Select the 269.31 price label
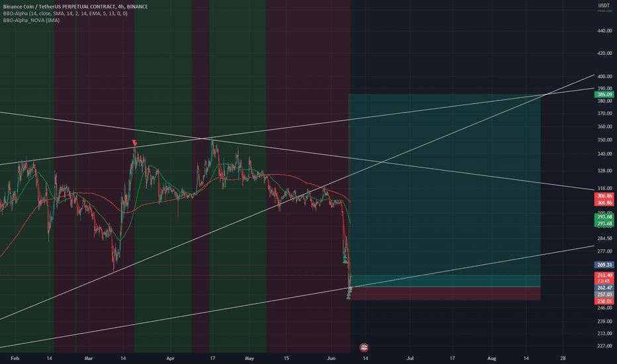This screenshot has width=617, height=364. click(604, 265)
